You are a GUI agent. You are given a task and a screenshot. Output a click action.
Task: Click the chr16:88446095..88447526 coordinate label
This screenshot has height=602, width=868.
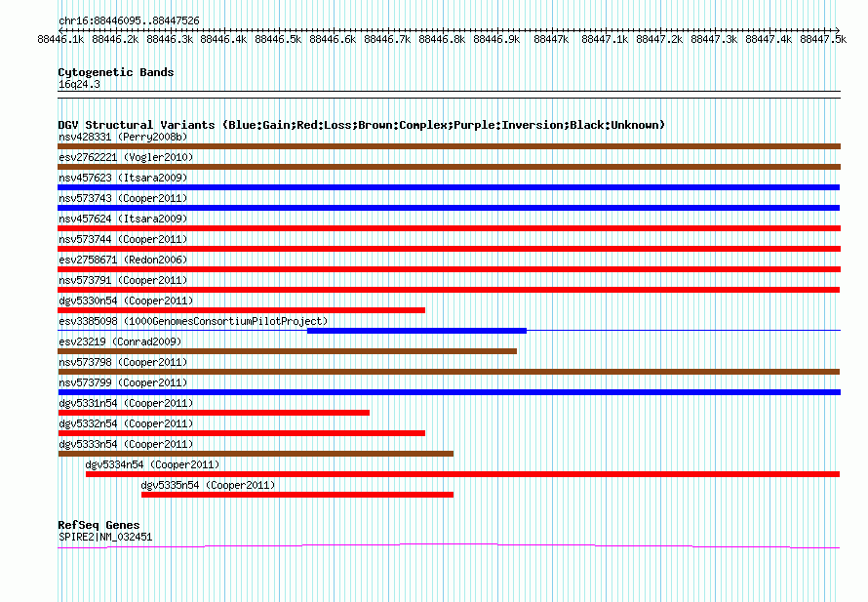(129, 20)
